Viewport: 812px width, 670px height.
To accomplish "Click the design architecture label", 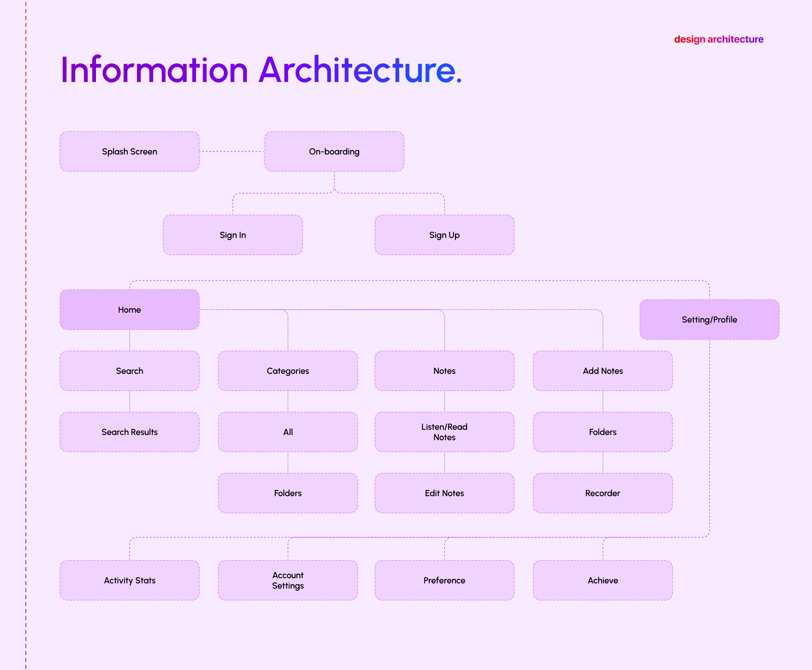I will [x=718, y=39].
